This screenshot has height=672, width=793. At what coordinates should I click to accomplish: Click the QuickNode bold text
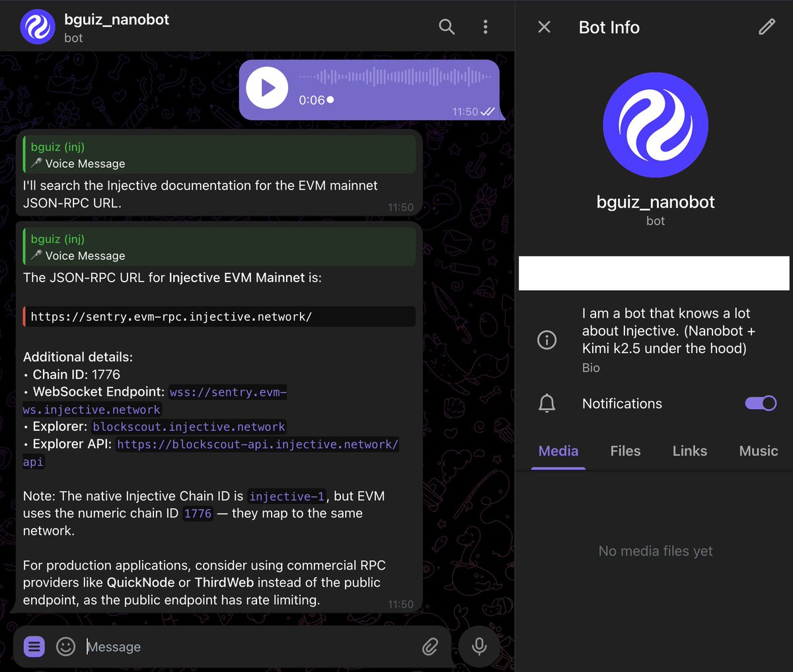click(x=141, y=582)
